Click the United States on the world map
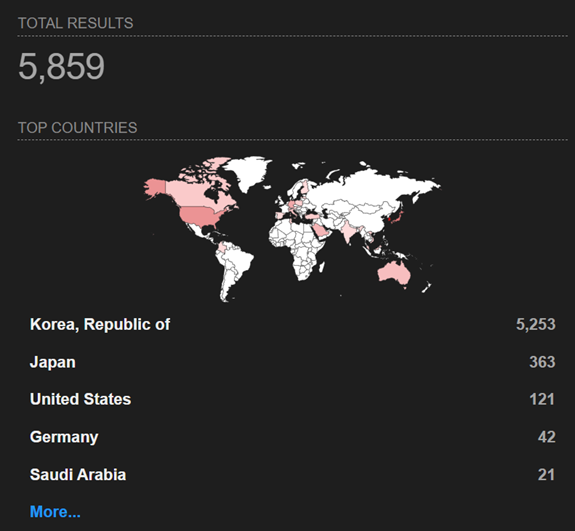Viewport: 575px width, 531px height. [x=201, y=216]
